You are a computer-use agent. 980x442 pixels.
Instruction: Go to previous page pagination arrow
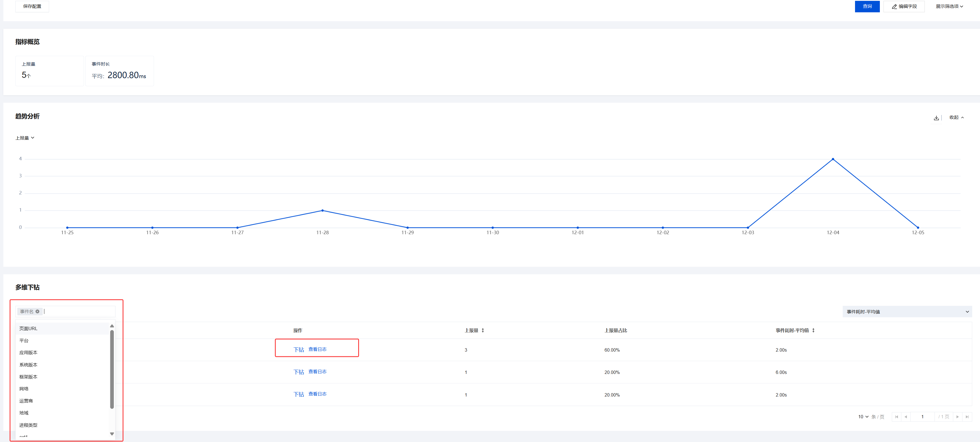point(906,417)
